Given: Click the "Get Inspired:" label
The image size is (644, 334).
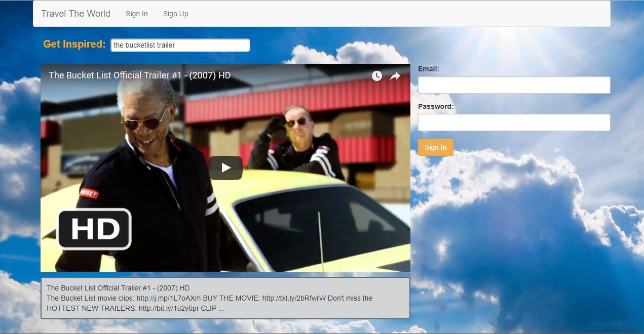Looking at the screenshot, I should coord(74,44).
